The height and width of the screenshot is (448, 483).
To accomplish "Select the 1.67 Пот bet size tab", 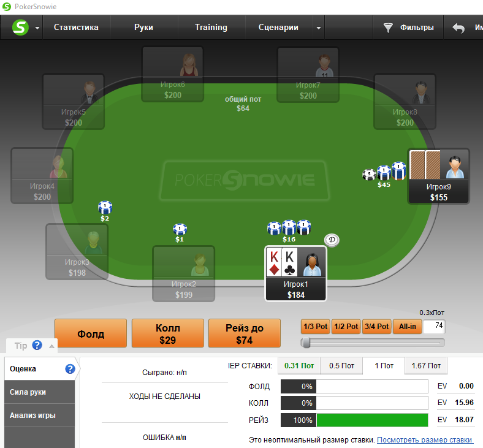I will pyautogui.click(x=427, y=365).
